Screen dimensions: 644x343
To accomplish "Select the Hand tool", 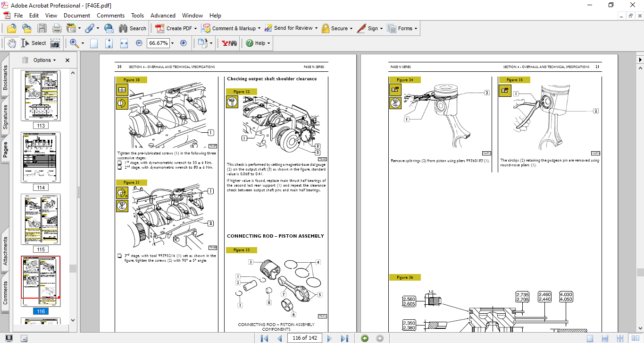I will coord(12,43).
